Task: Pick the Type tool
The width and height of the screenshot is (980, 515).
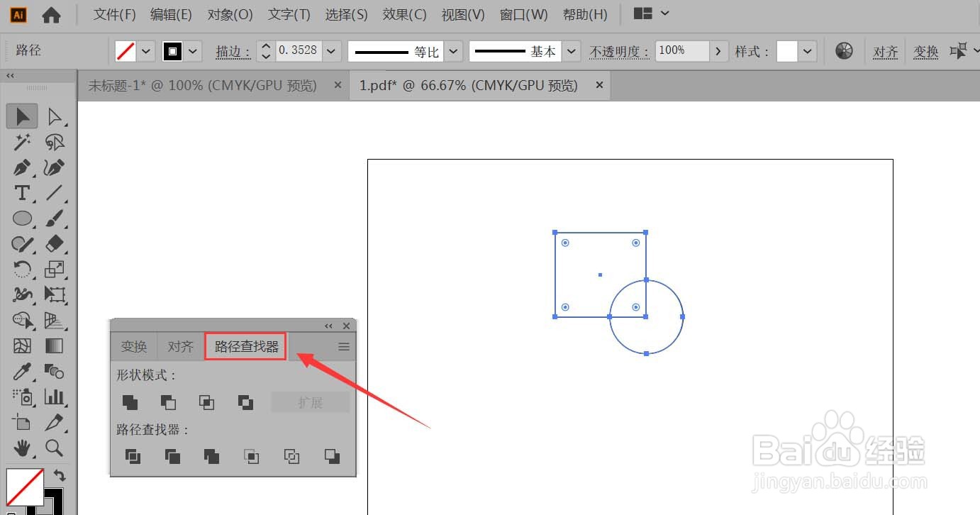Action: click(x=23, y=193)
